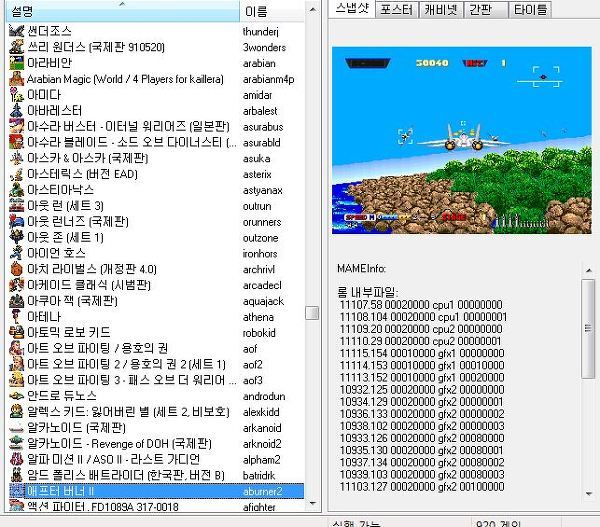Switch to the 스냅샷 tab
The image size is (600, 527).
(352, 8)
